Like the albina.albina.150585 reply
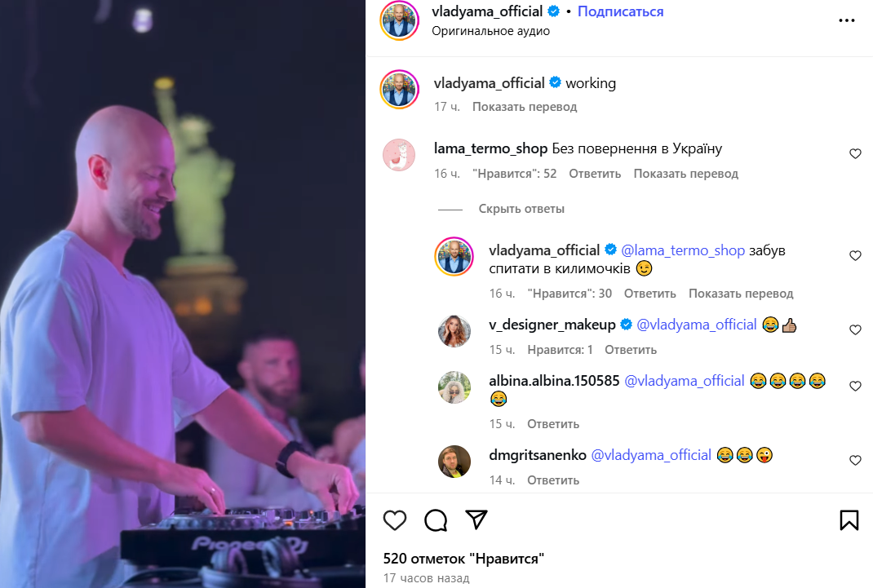This screenshot has height=588, width=873. (x=855, y=386)
